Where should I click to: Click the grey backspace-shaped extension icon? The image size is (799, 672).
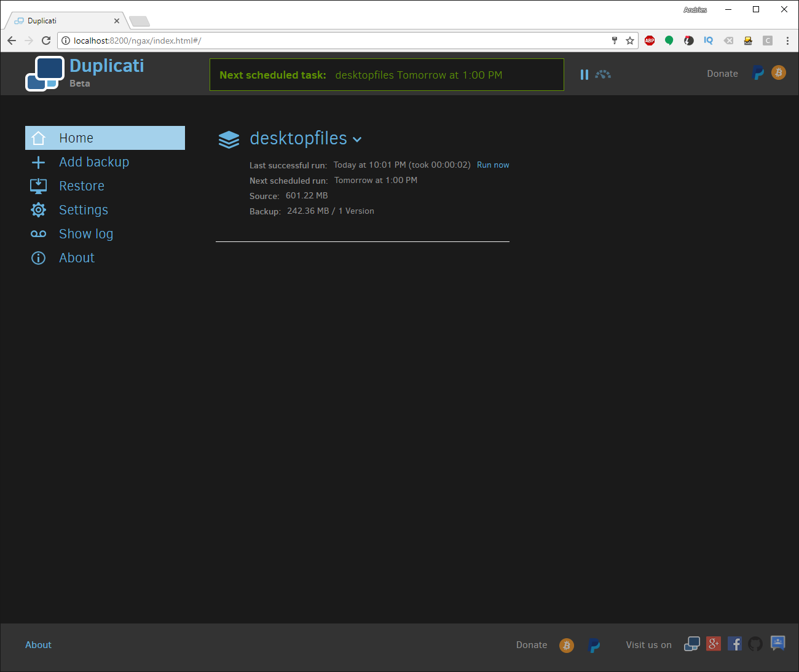pos(728,41)
